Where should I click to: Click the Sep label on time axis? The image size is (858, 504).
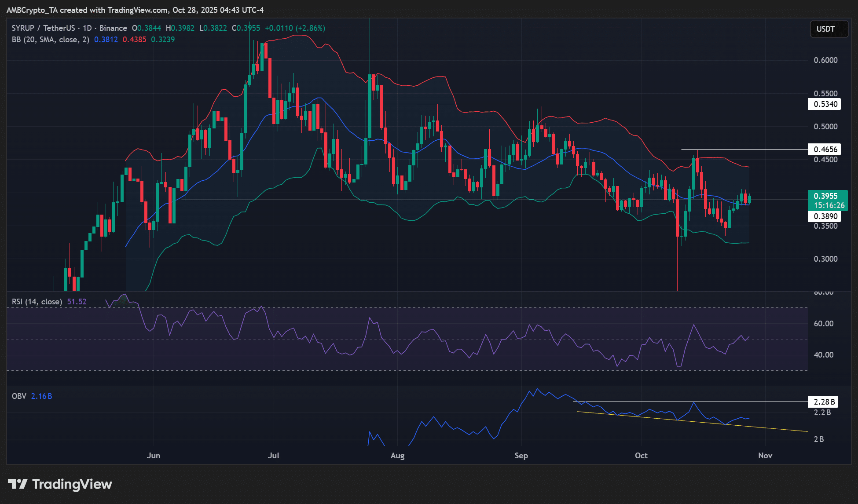pyautogui.click(x=521, y=456)
